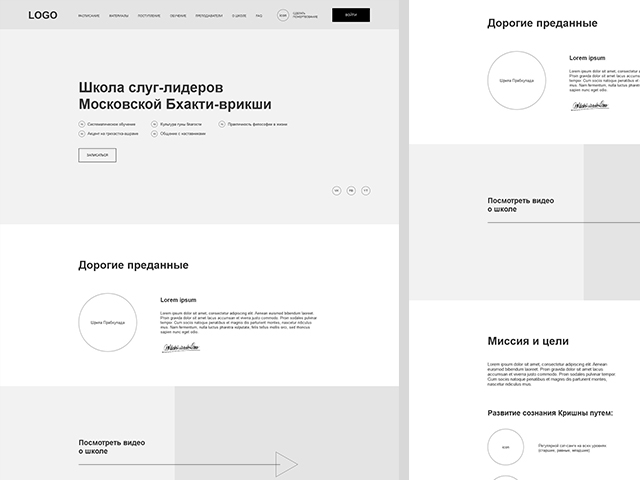Click Шрила Прабхупада circle on left page

108,322
